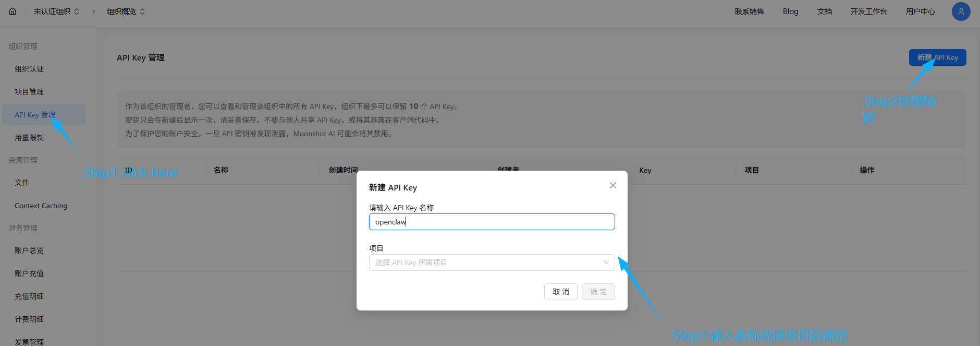Open the 选择 API Key 所属项目 dropdown

[x=492, y=263]
